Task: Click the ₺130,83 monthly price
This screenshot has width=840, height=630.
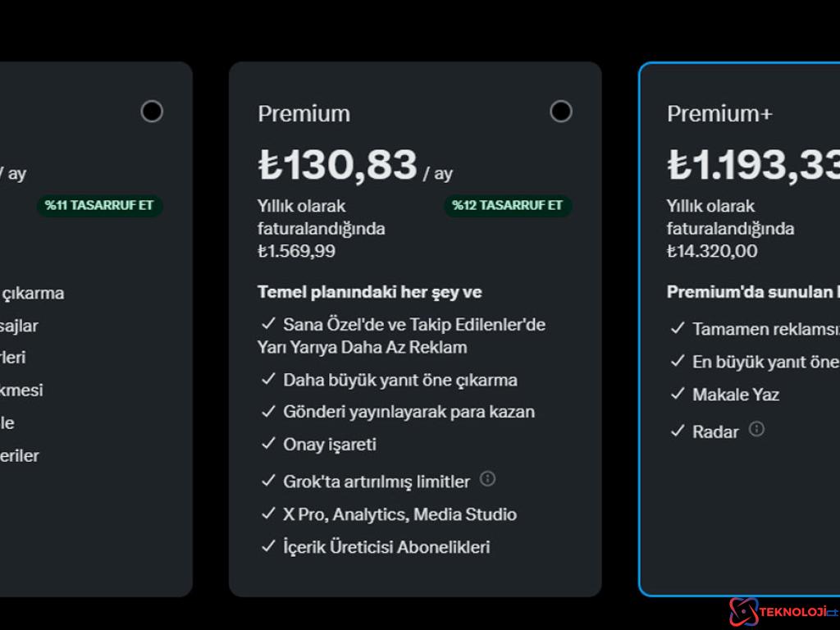Action: 338,165
